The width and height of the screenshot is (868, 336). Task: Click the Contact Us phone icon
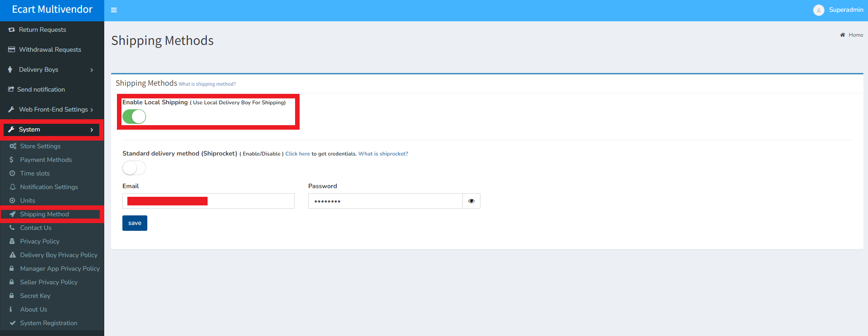pyautogui.click(x=12, y=228)
